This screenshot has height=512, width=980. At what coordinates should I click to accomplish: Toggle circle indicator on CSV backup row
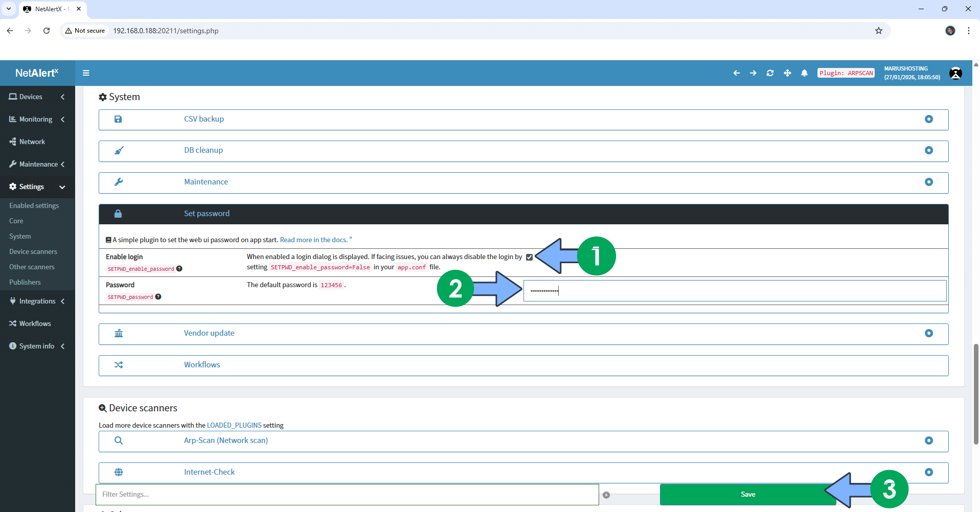tap(928, 119)
